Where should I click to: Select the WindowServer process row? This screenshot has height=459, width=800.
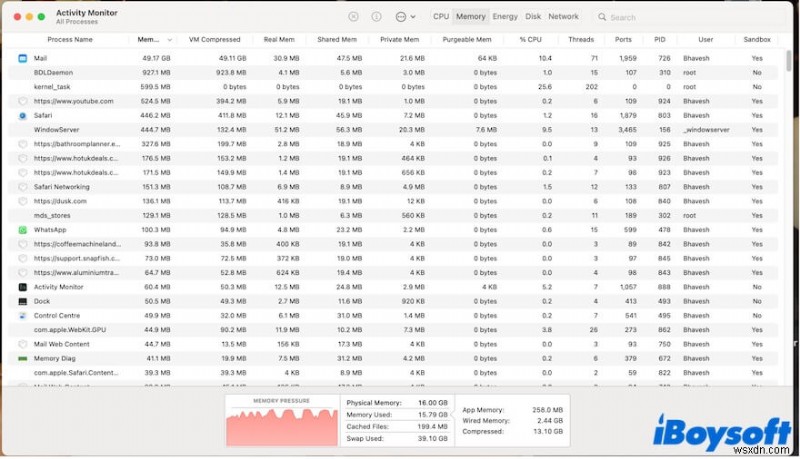[393, 130]
